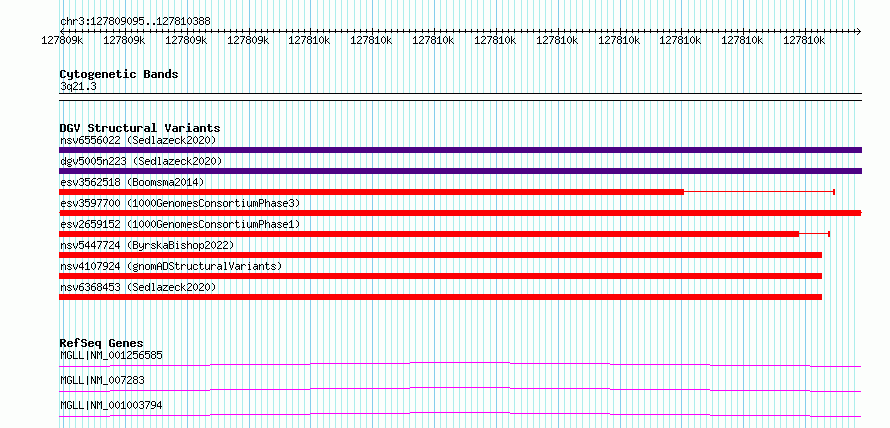Open transcript label MGLL|NM_007283
This screenshot has width=890, height=428.
tap(102, 381)
